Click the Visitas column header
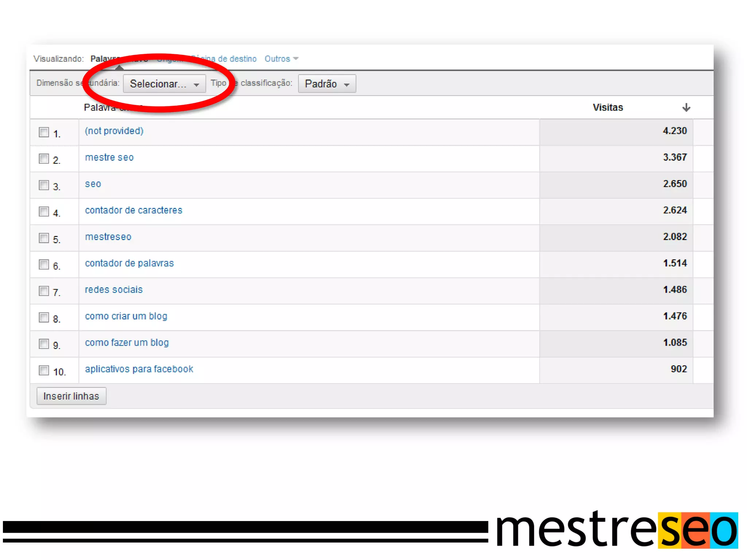747x560 pixels. point(607,108)
